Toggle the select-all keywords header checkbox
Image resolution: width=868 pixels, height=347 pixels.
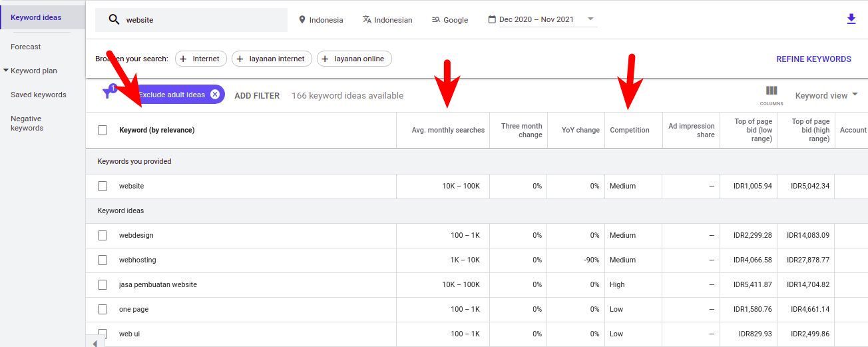tap(103, 130)
